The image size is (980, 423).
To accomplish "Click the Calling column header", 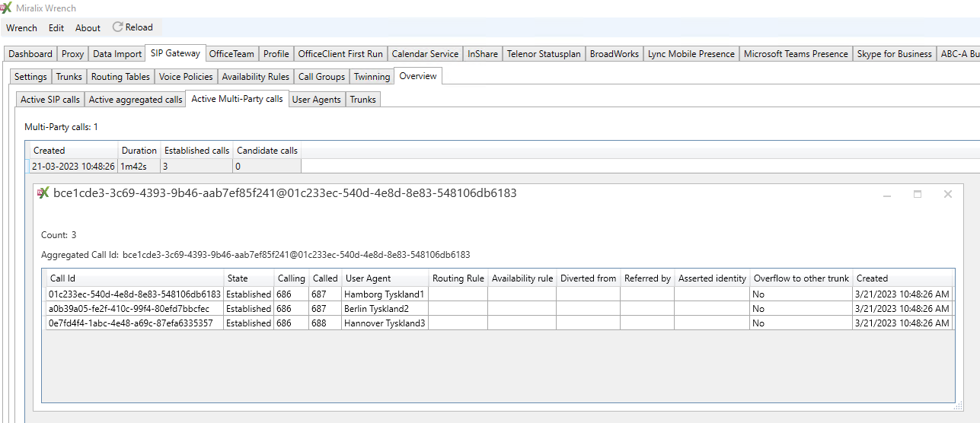I will (x=292, y=278).
